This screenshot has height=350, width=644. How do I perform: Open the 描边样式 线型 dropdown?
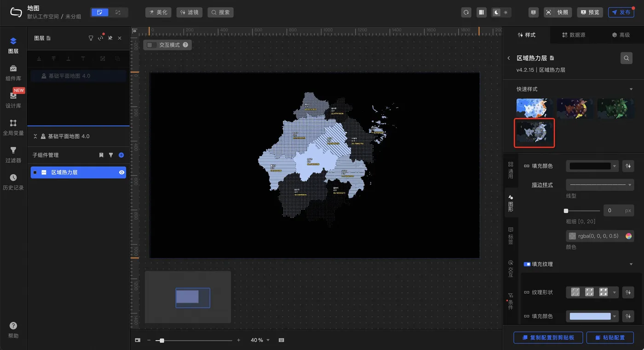600,185
